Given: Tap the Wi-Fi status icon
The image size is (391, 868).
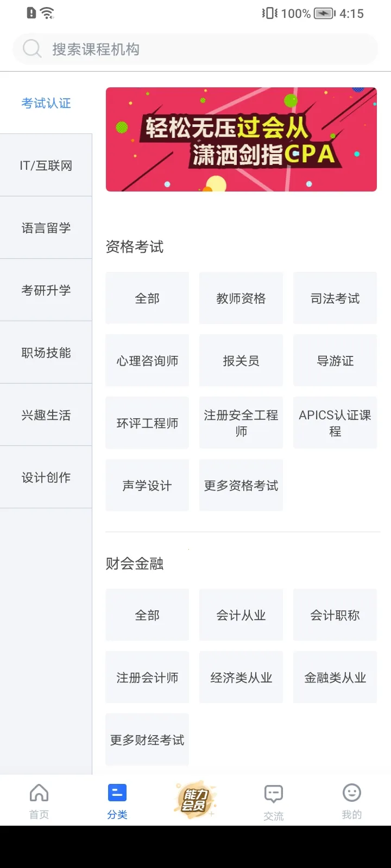Looking at the screenshot, I should tap(48, 14).
